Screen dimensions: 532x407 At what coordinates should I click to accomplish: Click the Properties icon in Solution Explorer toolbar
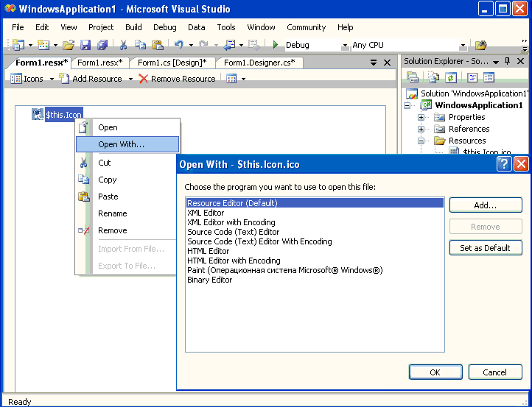[x=413, y=77]
